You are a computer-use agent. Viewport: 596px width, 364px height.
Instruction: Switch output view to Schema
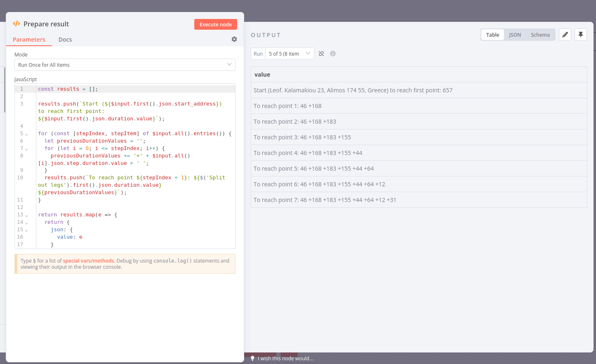coord(540,35)
